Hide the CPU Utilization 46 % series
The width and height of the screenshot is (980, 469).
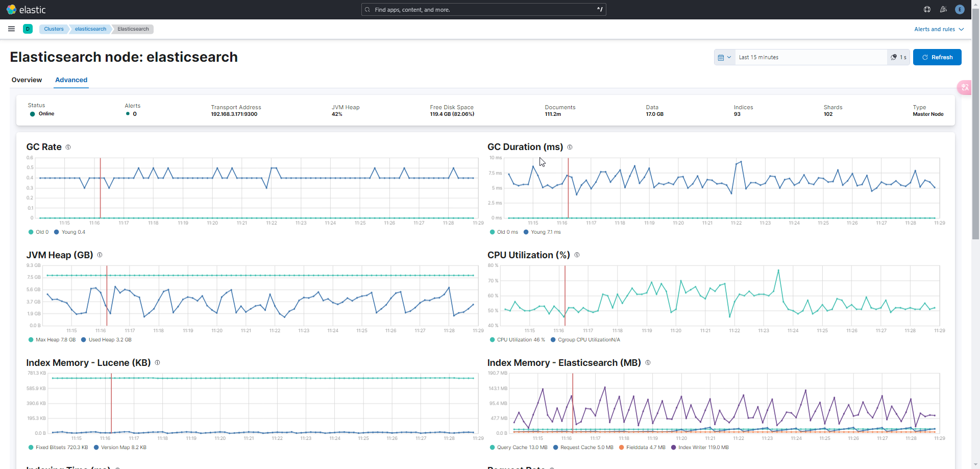tap(517, 340)
